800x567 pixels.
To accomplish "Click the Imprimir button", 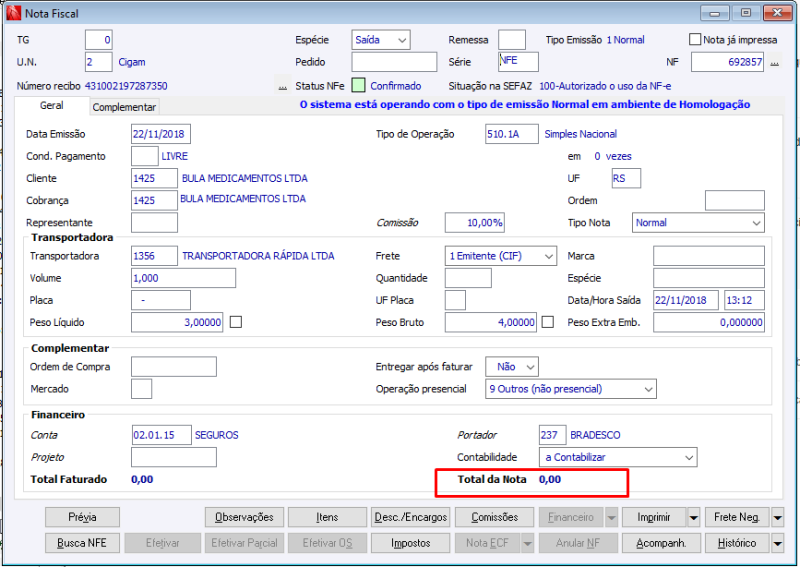I will [654, 517].
